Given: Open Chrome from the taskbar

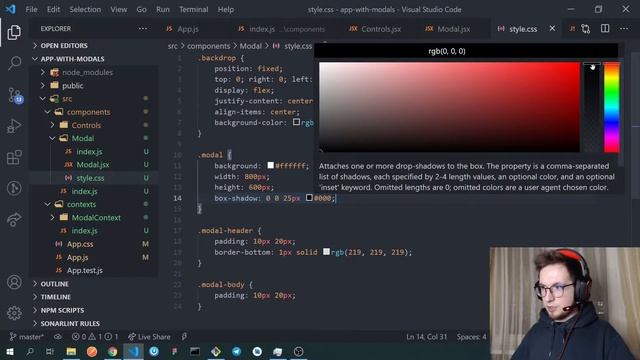Looking at the screenshot, I should pos(113,351).
